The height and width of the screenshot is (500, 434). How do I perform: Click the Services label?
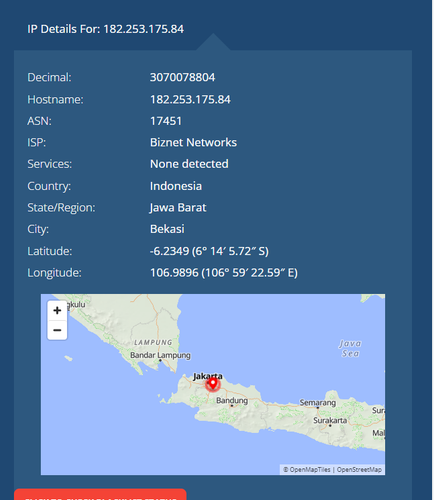(49, 164)
